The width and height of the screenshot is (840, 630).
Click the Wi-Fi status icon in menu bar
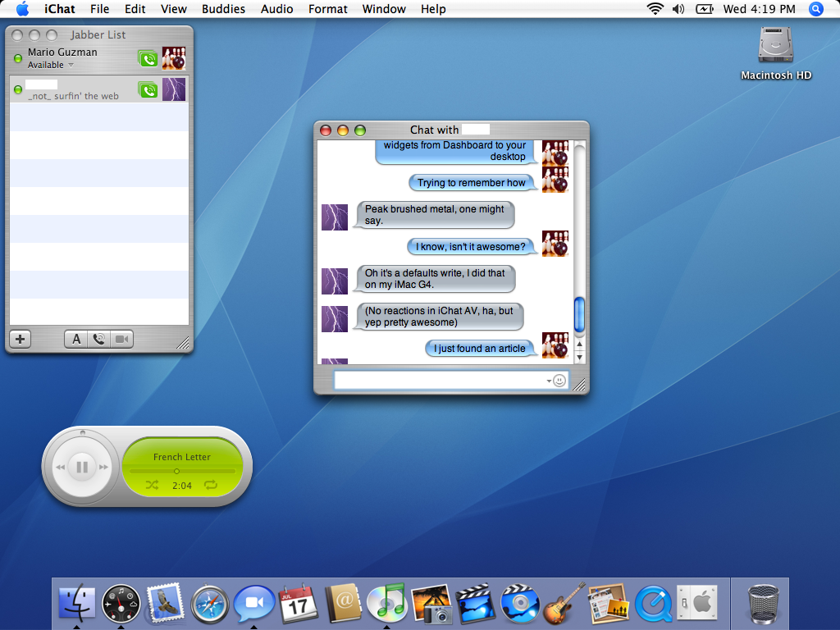tap(655, 9)
